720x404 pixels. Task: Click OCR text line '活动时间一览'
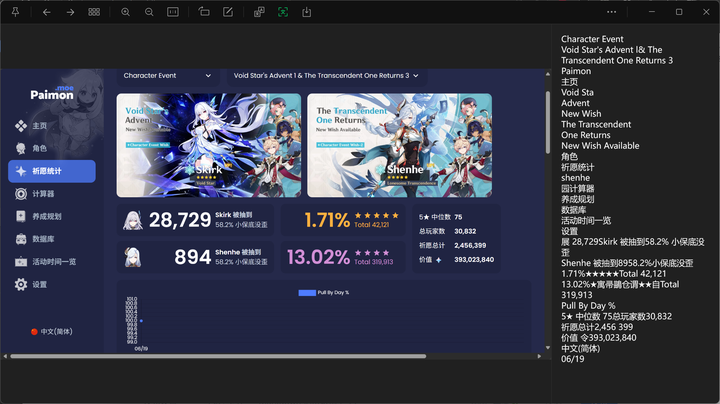point(586,220)
